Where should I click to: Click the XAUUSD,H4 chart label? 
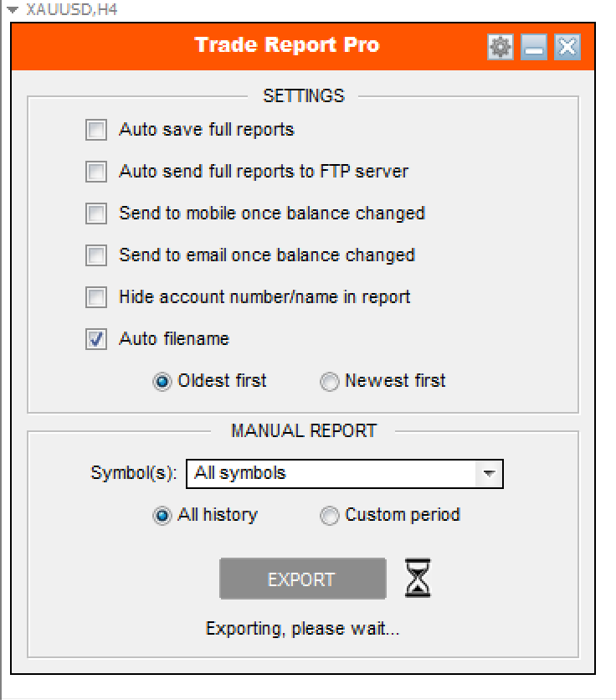(x=61, y=9)
